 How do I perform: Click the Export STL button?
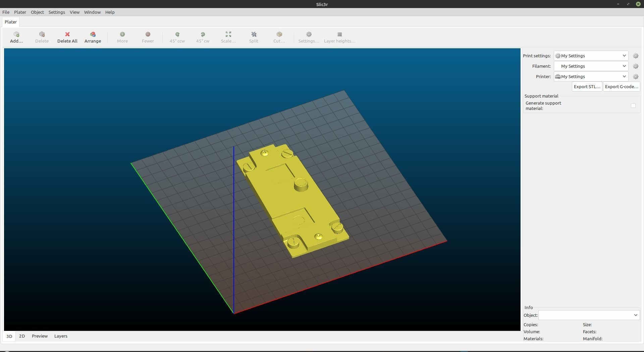pos(587,87)
